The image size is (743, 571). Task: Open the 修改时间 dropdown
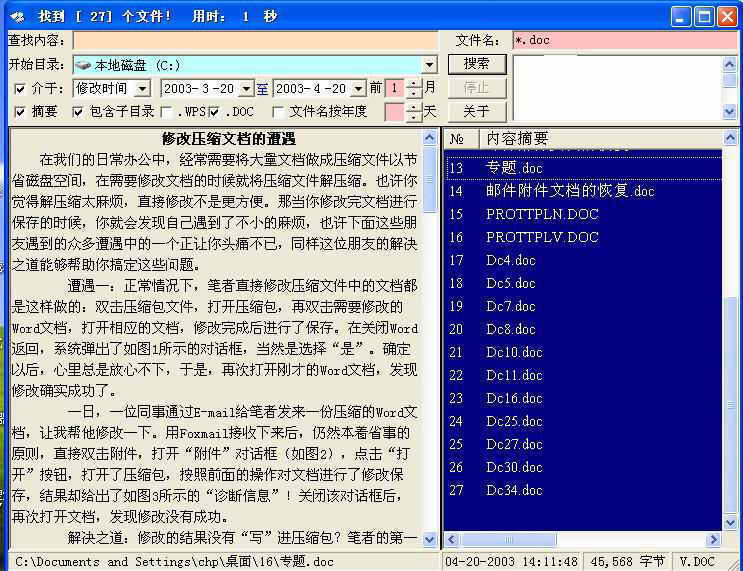(143, 89)
